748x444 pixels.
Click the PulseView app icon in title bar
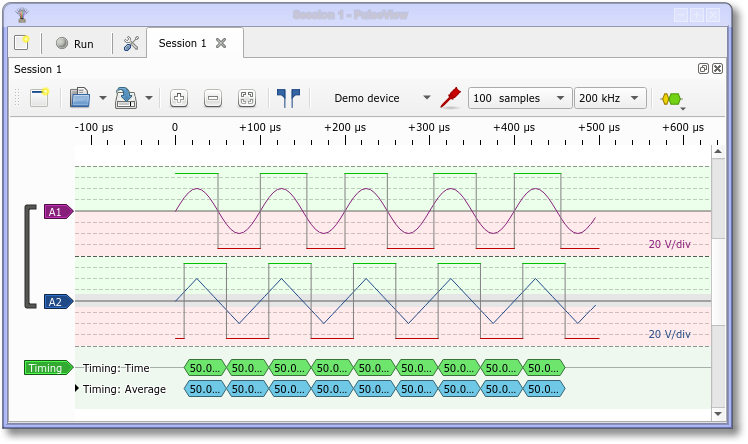coord(22,14)
